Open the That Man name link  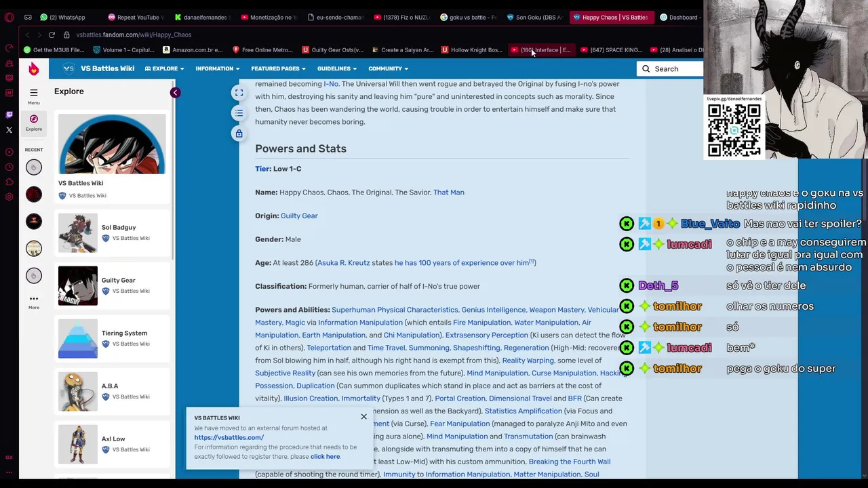(x=449, y=192)
